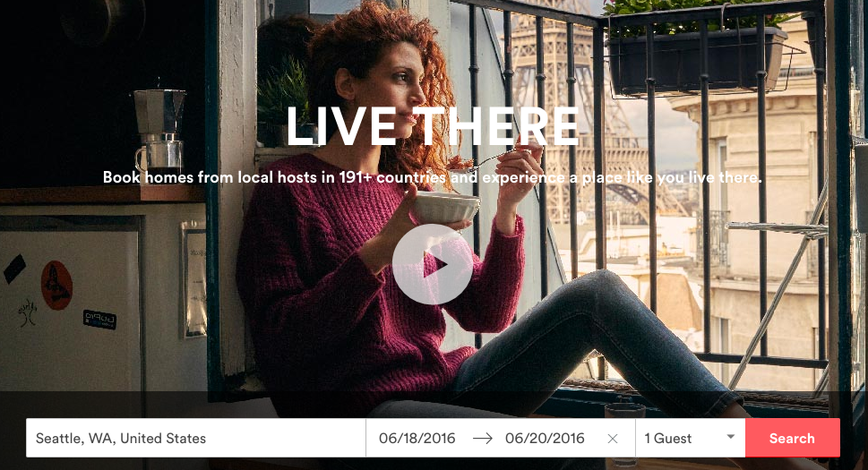Click the orange rocket sticker on the fridge
868x470 pixels.
pyautogui.click(x=56, y=286)
